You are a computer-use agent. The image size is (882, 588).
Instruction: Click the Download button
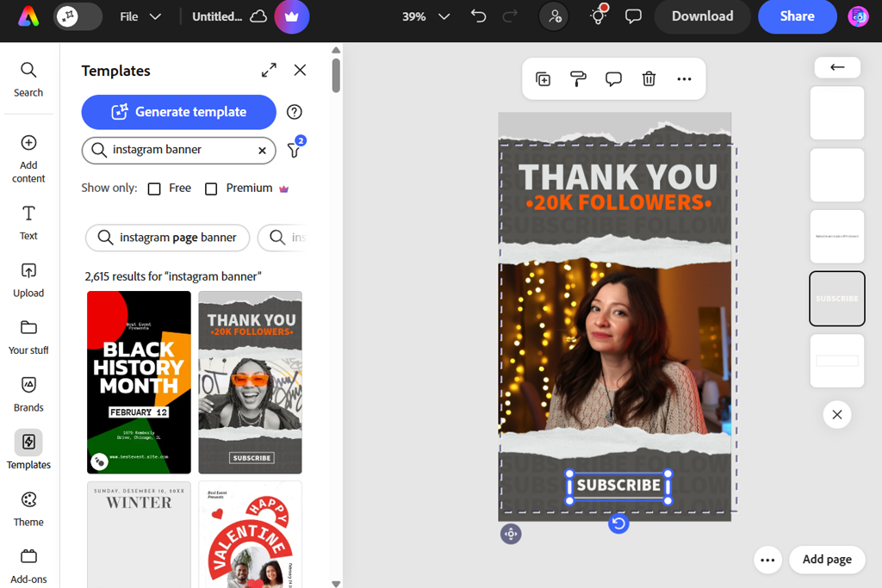tap(703, 16)
